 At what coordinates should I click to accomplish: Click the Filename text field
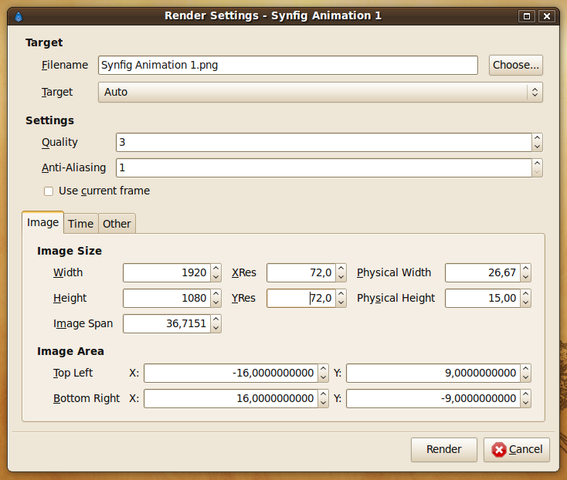tap(288, 65)
